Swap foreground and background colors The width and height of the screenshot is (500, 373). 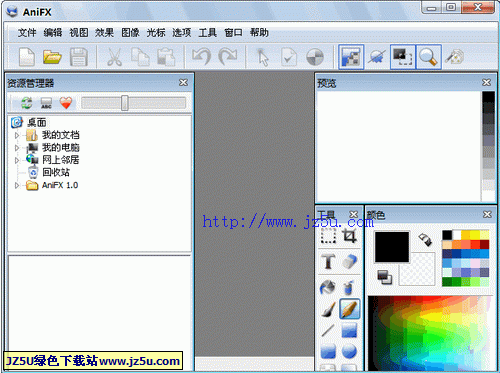point(425,239)
